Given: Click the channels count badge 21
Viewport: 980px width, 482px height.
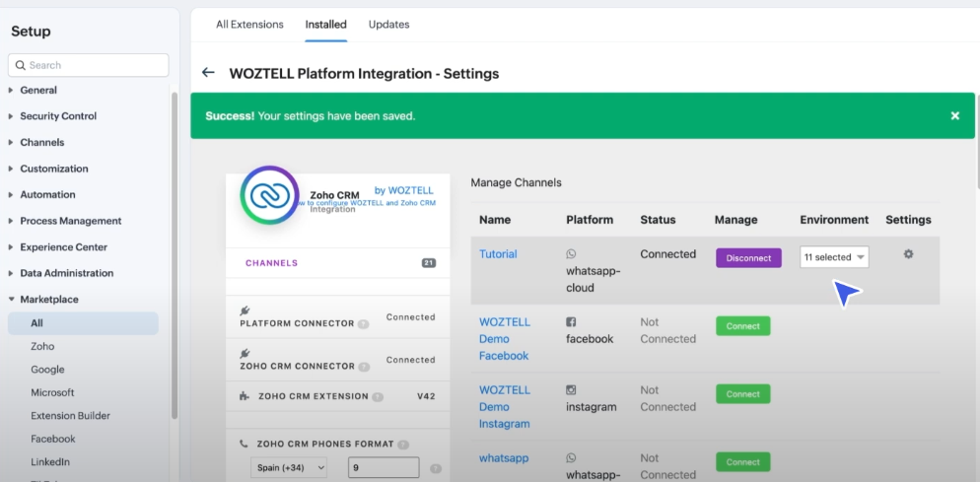Looking at the screenshot, I should pos(429,263).
